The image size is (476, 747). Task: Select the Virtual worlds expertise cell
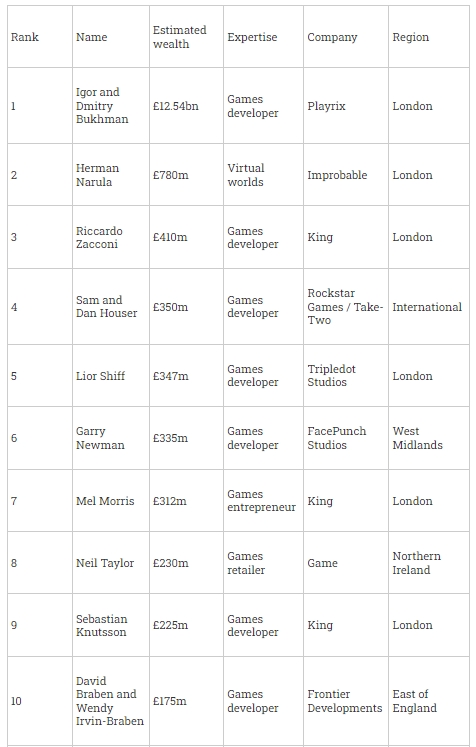coord(263,174)
